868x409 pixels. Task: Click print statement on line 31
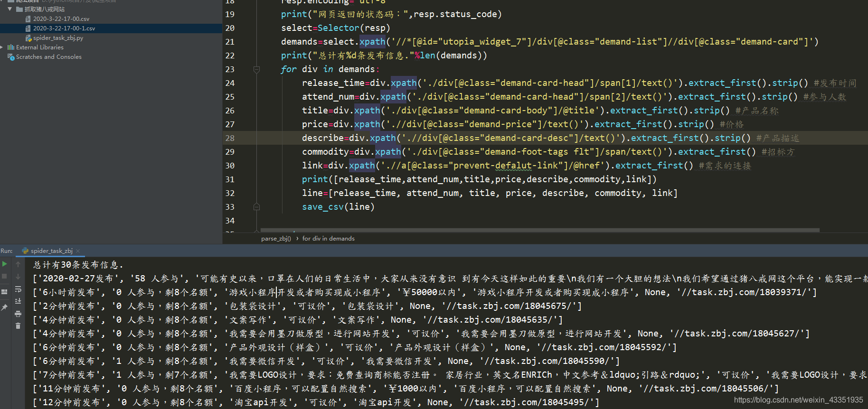coord(480,179)
